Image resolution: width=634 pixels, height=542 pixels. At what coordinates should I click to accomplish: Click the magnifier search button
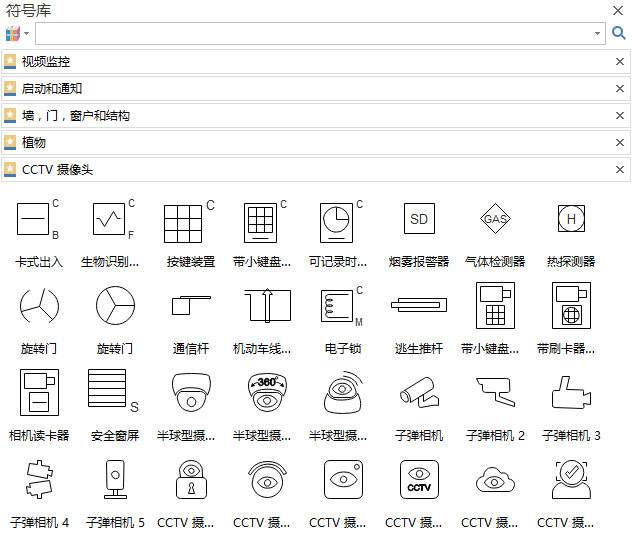619,33
